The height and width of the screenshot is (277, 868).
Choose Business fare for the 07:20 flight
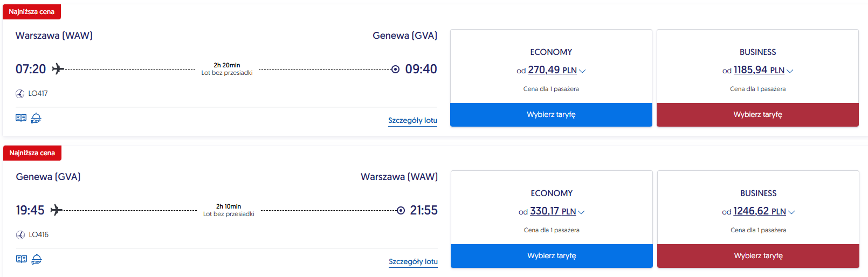pos(757,115)
